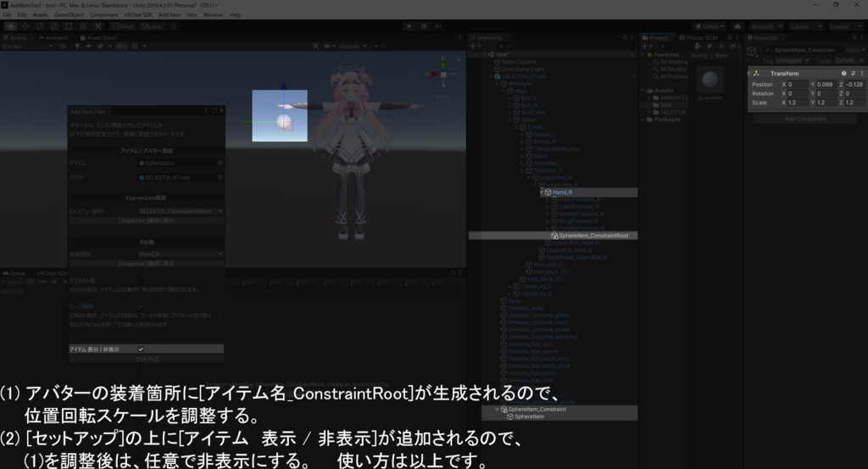The height and width of the screenshot is (469, 868).
Task: Select the Rect transform tool
Action: click(69, 26)
